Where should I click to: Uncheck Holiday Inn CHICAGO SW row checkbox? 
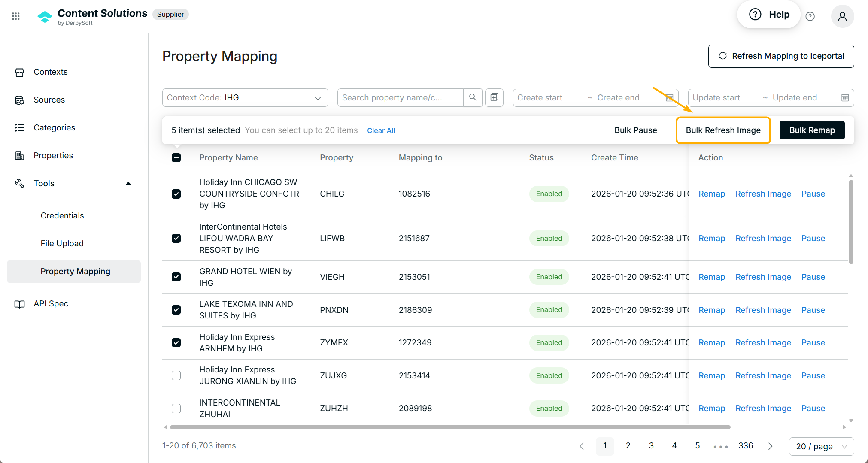coord(176,194)
